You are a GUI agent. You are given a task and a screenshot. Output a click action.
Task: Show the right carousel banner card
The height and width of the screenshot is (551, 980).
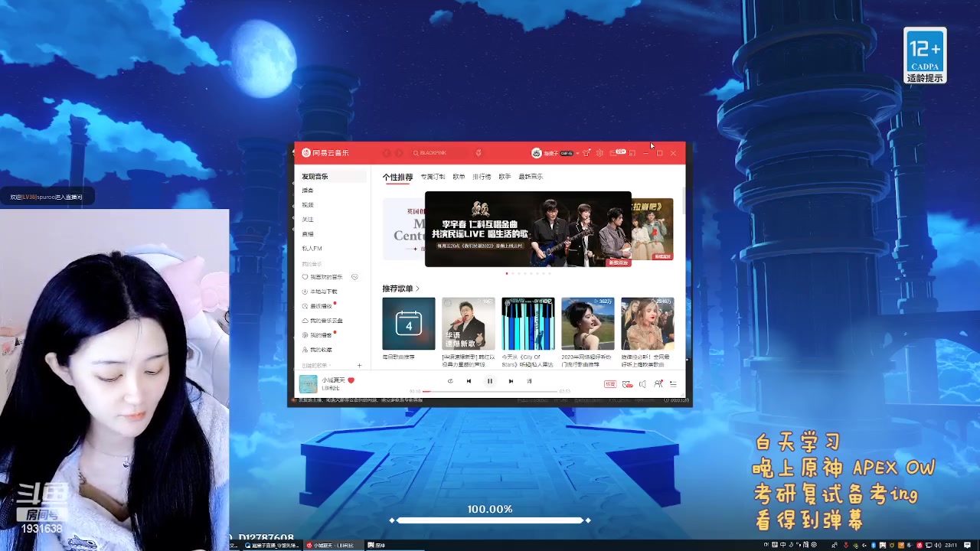click(652, 229)
